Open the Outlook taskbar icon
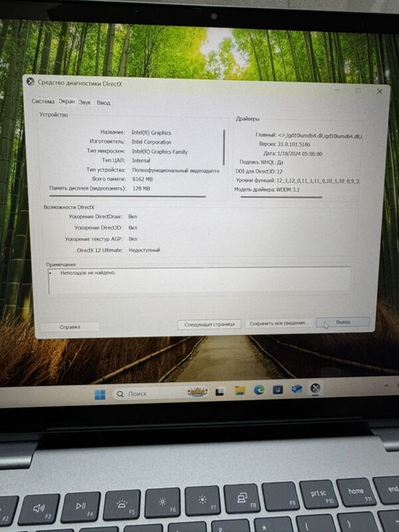 coord(297,389)
